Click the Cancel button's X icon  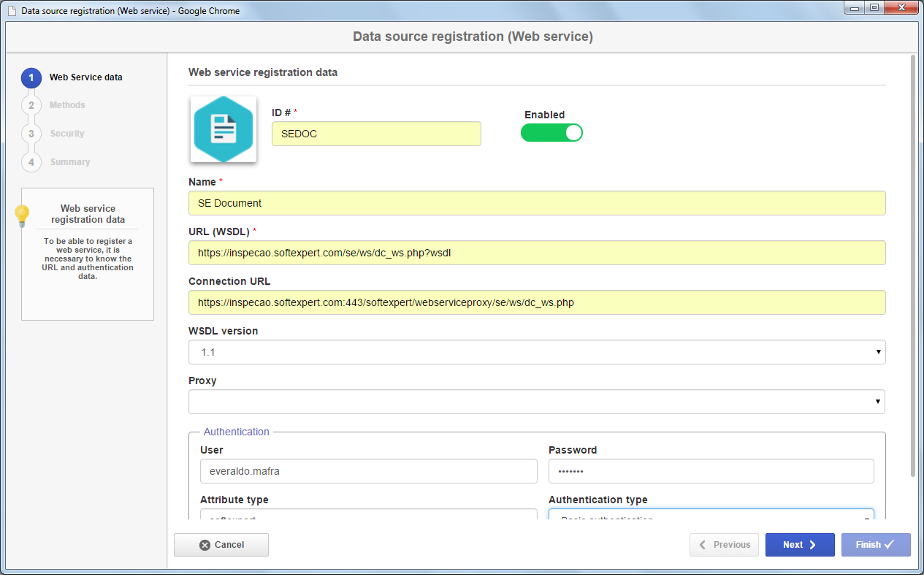click(x=205, y=545)
